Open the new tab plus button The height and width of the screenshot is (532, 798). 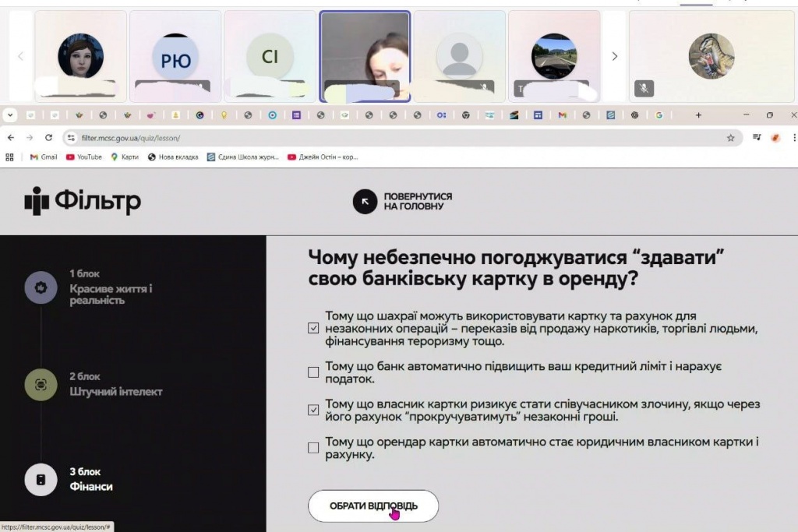coord(698,115)
